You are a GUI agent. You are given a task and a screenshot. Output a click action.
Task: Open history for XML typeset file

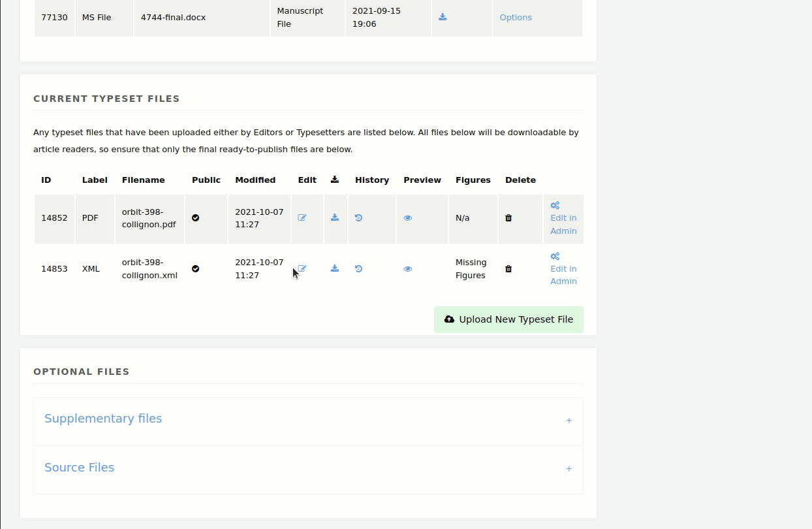pos(358,269)
